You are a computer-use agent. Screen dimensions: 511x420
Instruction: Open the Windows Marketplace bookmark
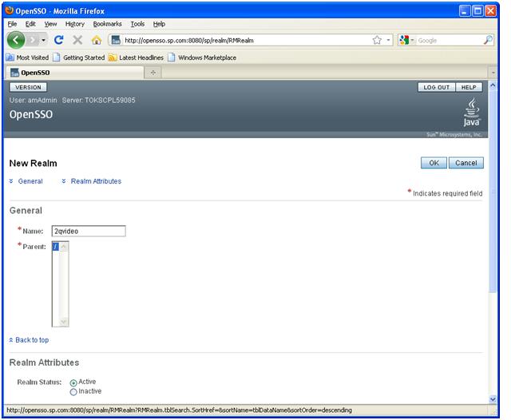coord(202,57)
